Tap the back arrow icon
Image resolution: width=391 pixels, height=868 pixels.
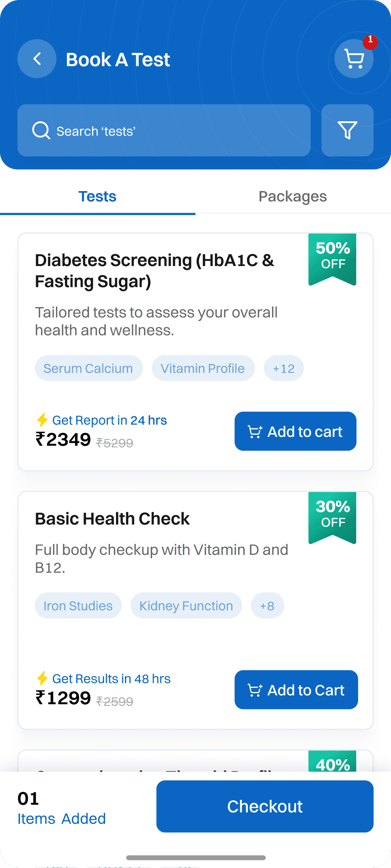(37, 59)
